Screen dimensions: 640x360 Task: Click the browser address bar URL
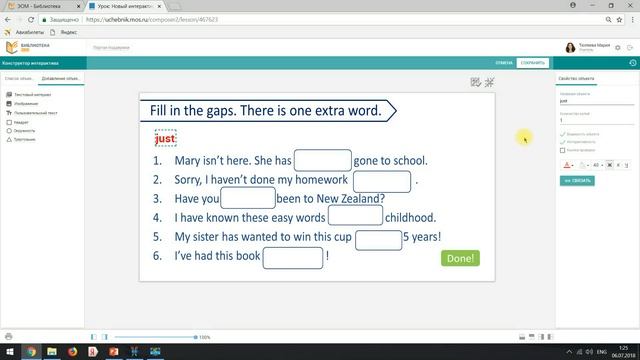pos(152,19)
